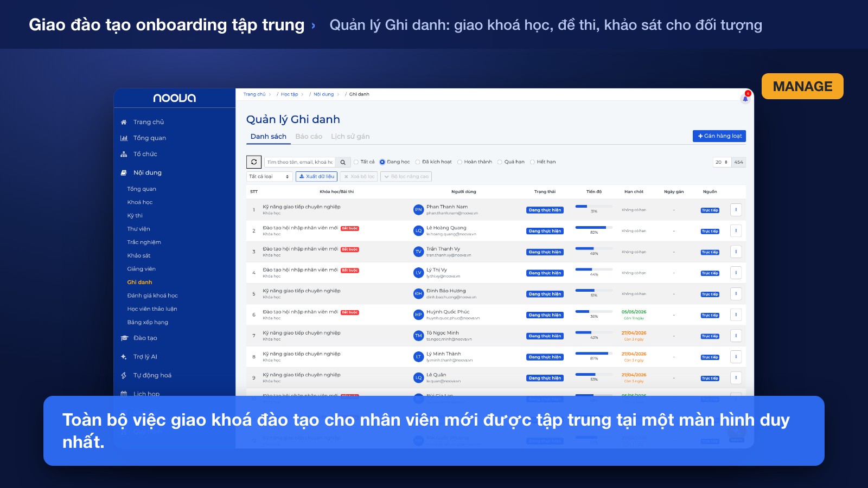
Task: Click the TM avatar of Tô Ngọc Minh
Action: click(418, 336)
